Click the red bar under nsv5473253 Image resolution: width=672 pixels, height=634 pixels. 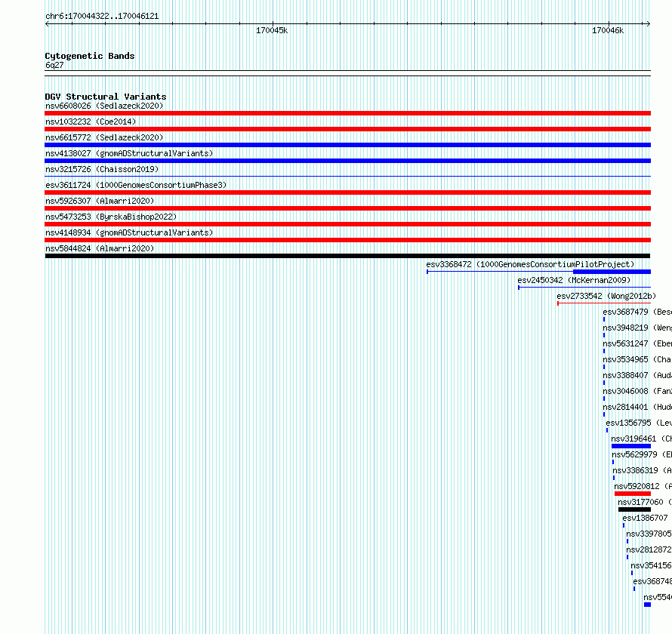click(x=347, y=224)
